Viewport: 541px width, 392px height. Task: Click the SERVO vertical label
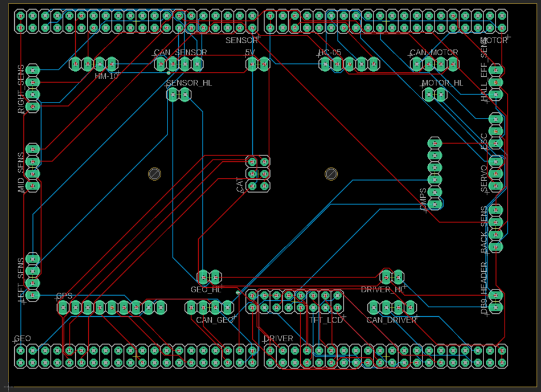(485, 179)
